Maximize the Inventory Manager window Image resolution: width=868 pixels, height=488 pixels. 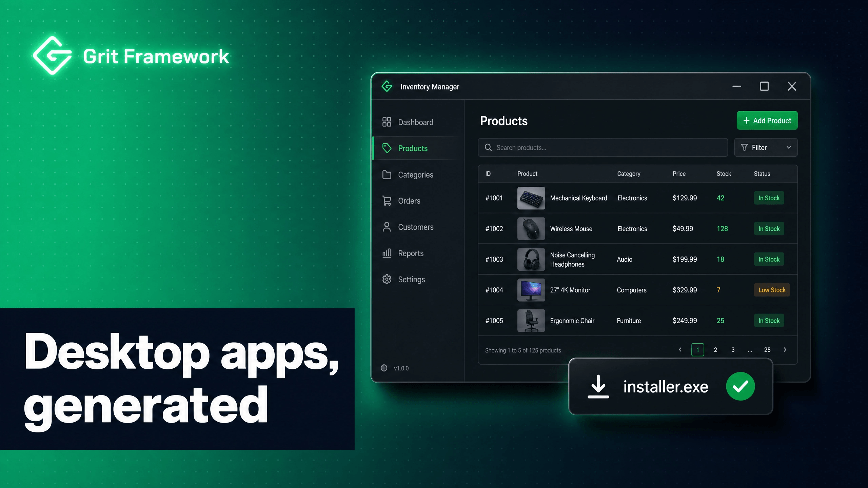[764, 86]
